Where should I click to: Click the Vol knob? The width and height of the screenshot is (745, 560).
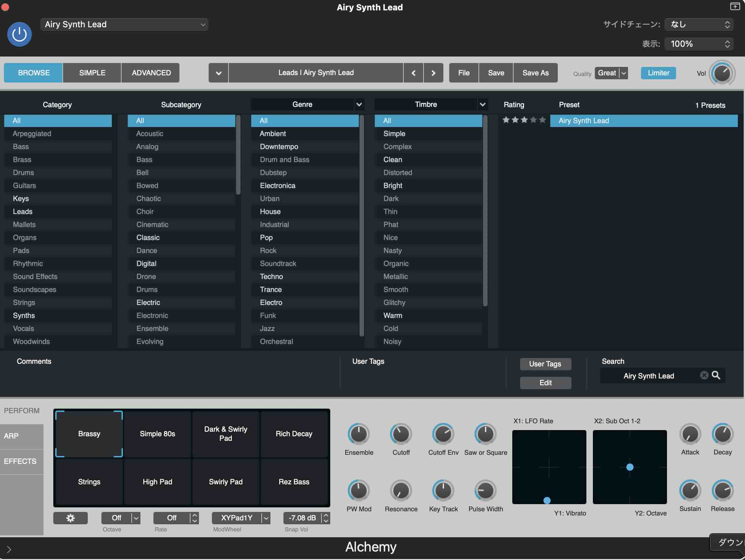[x=722, y=73]
